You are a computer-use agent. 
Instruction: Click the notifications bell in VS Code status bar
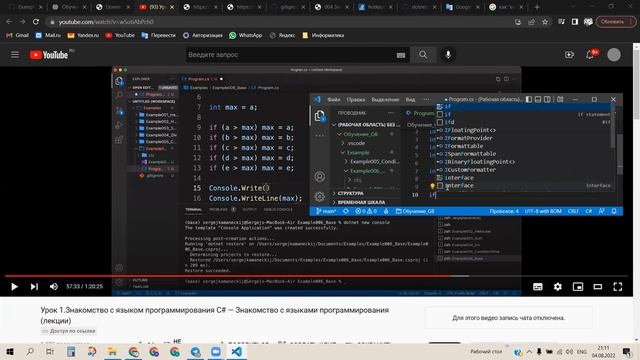click(614, 211)
